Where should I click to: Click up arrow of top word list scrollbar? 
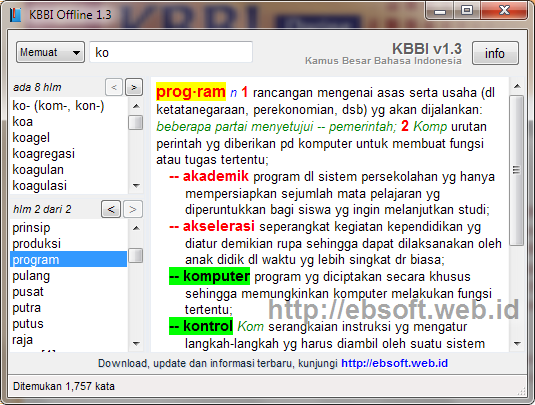click(136, 106)
